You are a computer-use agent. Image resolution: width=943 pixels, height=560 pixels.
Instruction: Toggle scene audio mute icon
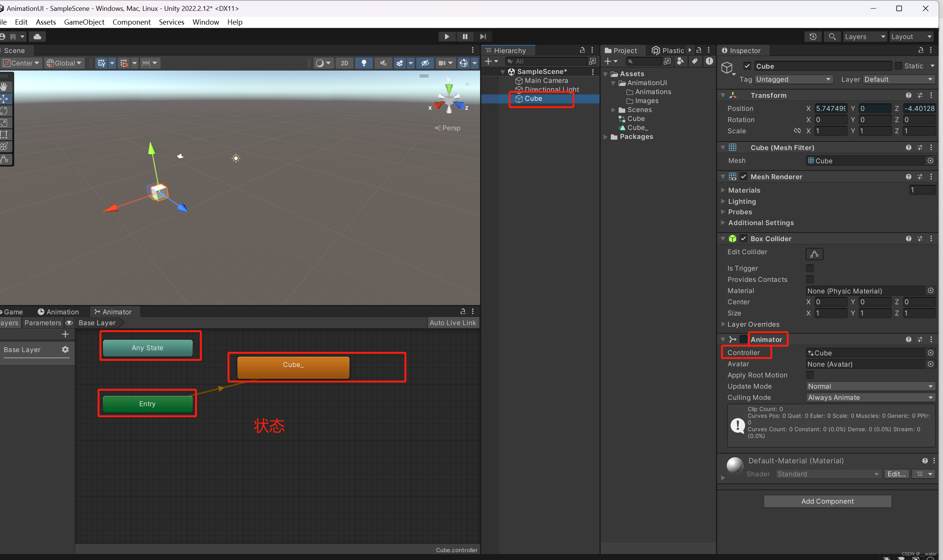click(x=383, y=63)
